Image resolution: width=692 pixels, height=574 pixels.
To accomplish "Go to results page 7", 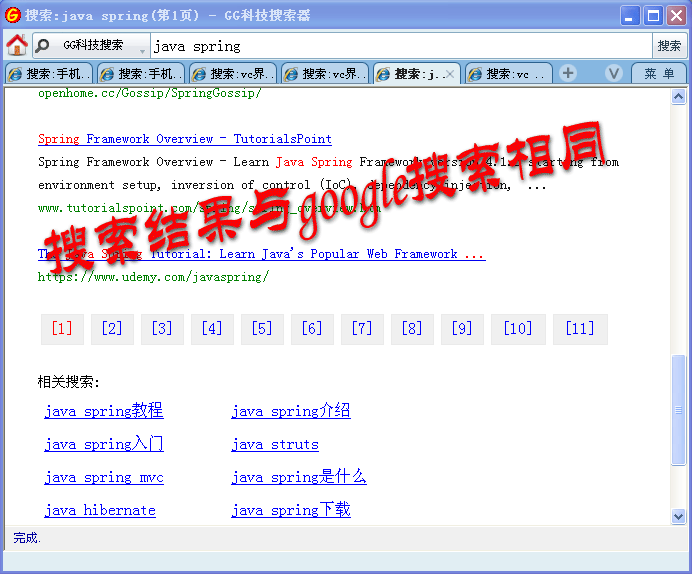I will (362, 328).
